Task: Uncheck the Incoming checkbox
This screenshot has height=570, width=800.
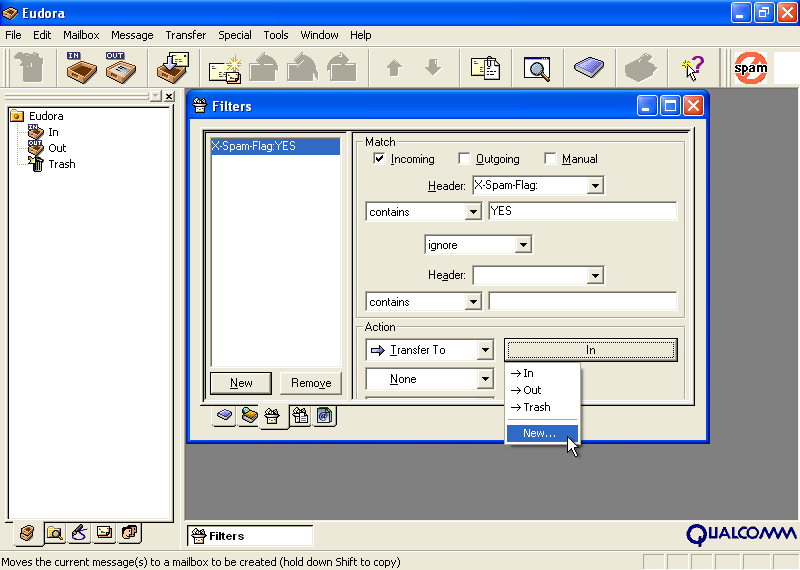Action: tap(379, 159)
